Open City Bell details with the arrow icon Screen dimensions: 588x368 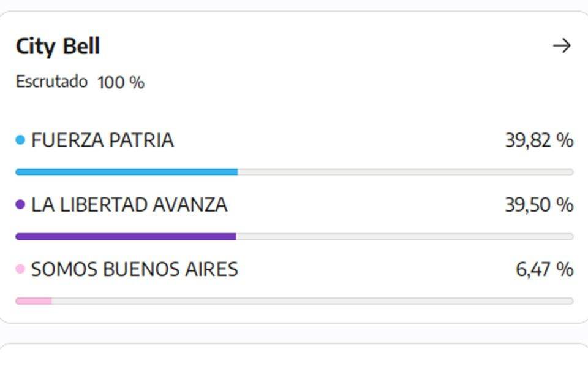(562, 46)
